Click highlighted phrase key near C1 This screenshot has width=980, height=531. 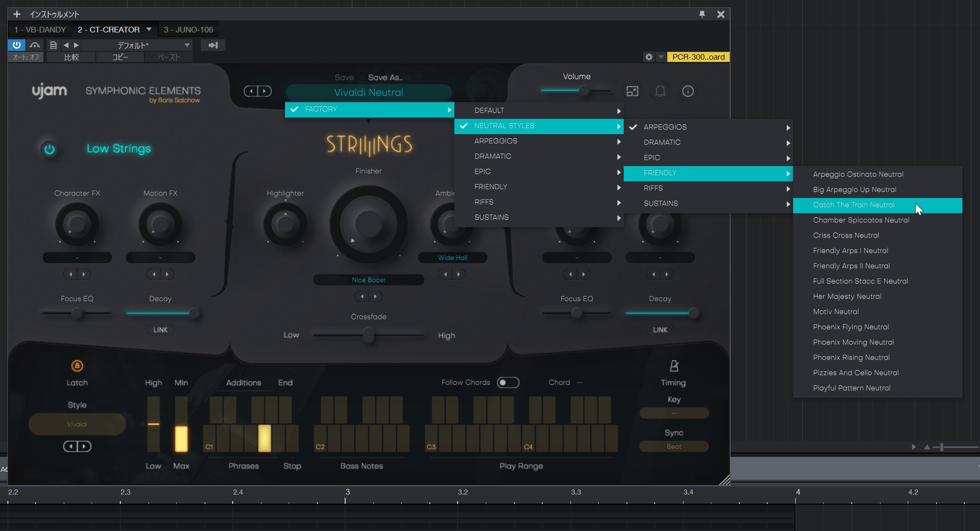(264, 438)
